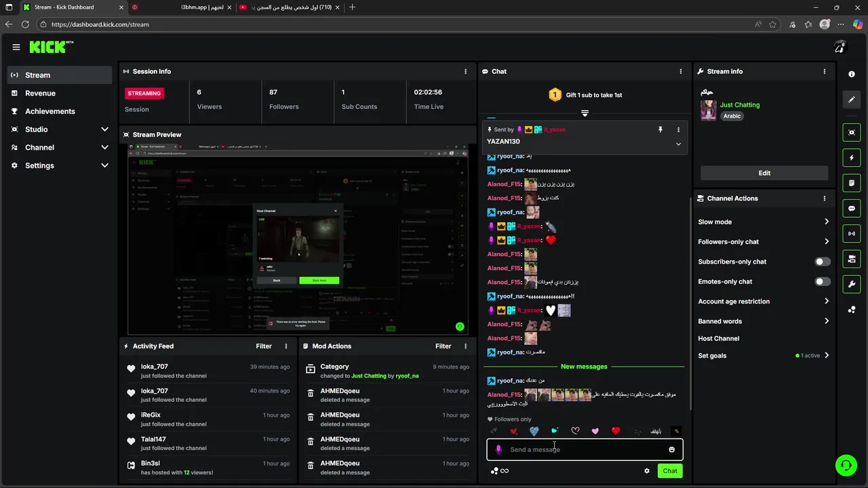The height and width of the screenshot is (488, 868).
Task: Open the Mod Actions three-dot menu
Action: coord(465,346)
